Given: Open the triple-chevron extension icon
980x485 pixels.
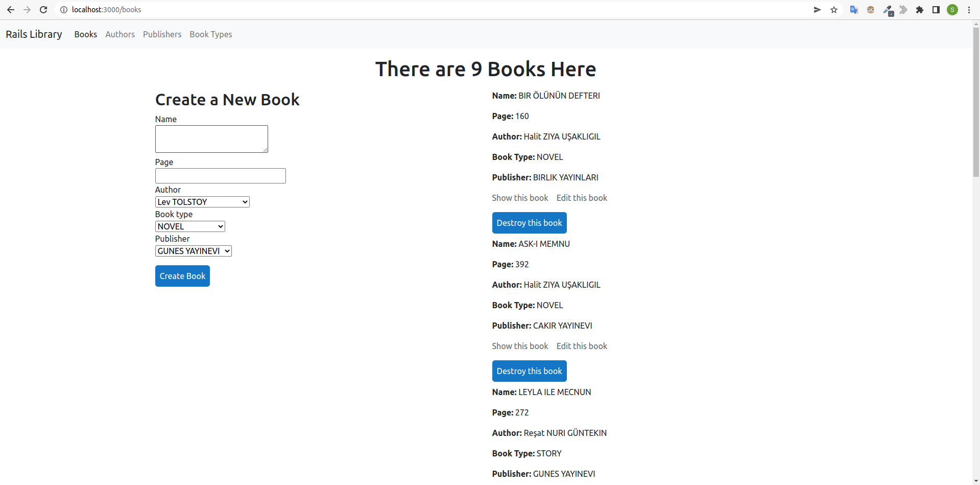Looking at the screenshot, I should pyautogui.click(x=903, y=10).
